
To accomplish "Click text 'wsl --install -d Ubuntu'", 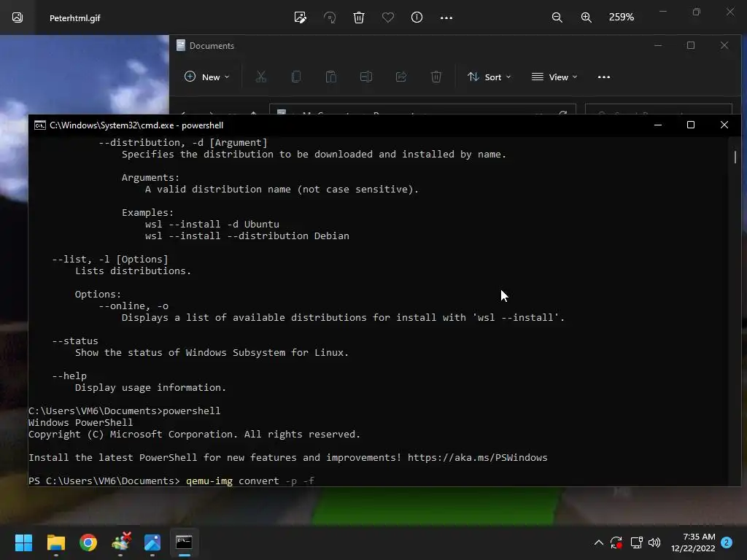I will [212, 225].
